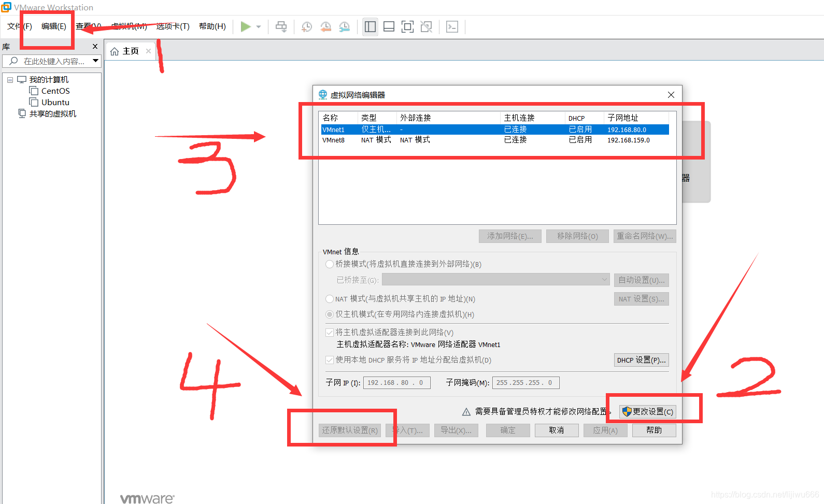824x504 pixels.
Task: Toggle the thumbnail bar view icon
Action: (x=389, y=26)
